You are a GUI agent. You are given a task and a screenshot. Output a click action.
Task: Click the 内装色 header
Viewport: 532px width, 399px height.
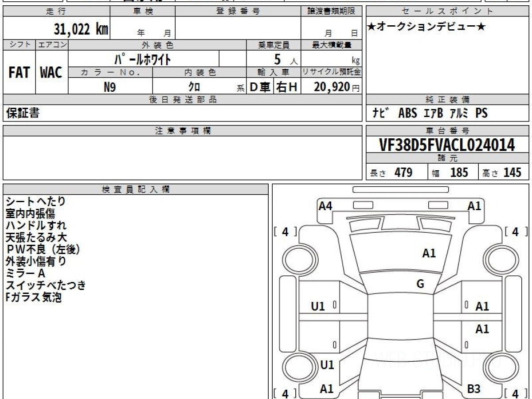pyautogui.click(x=199, y=72)
